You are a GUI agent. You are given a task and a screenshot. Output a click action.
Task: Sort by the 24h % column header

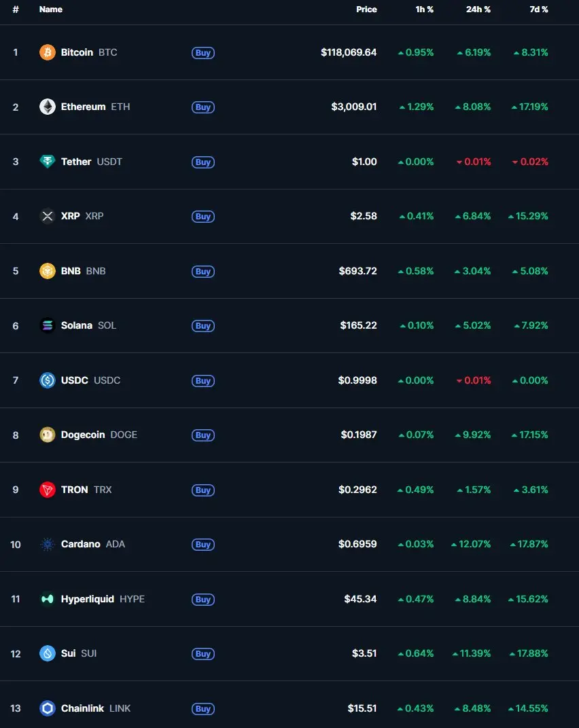tap(478, 10)
